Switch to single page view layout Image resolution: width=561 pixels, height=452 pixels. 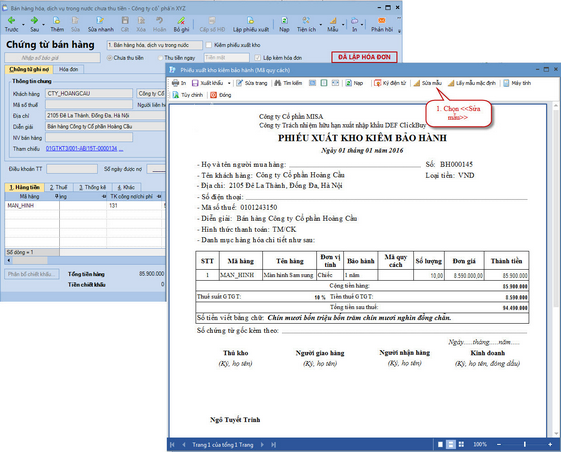440,444
